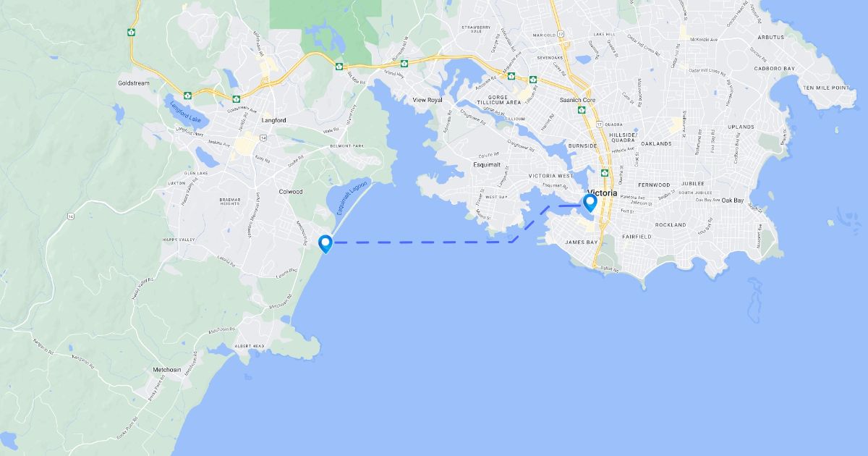The image size is (868, 456).
Task: Select the blue pin on the Colwood shoreline
Action: 325,245
